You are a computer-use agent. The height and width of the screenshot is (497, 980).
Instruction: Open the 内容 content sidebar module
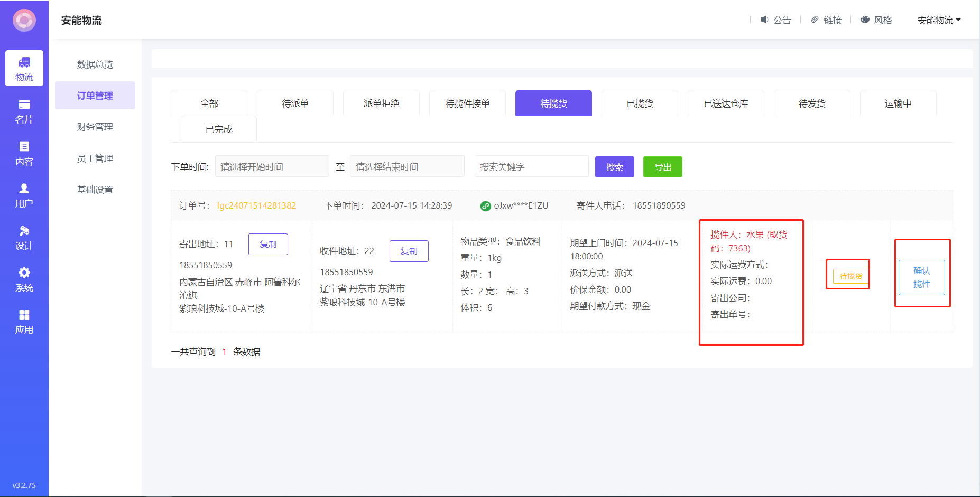pos(24,154)
